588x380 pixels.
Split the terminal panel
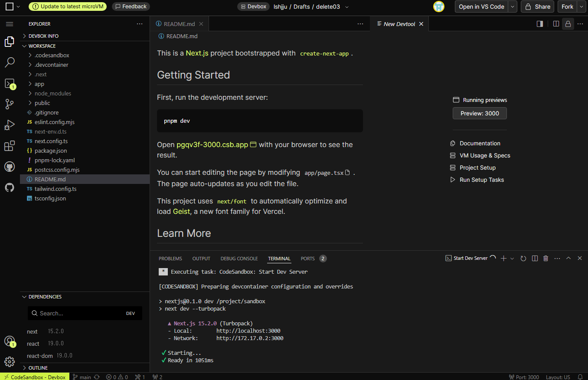click(x=535, y=258)
